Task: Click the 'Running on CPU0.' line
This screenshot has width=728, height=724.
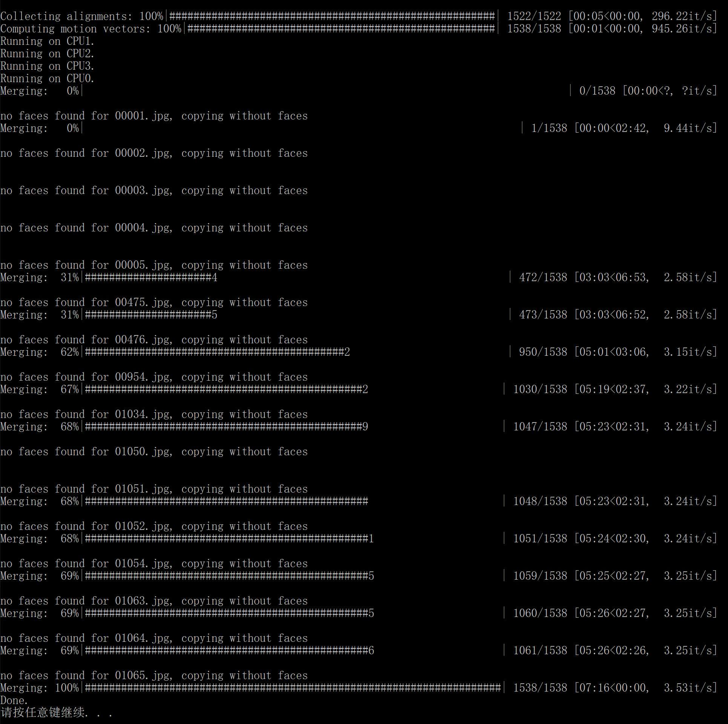Action: (x=47, y=78)
